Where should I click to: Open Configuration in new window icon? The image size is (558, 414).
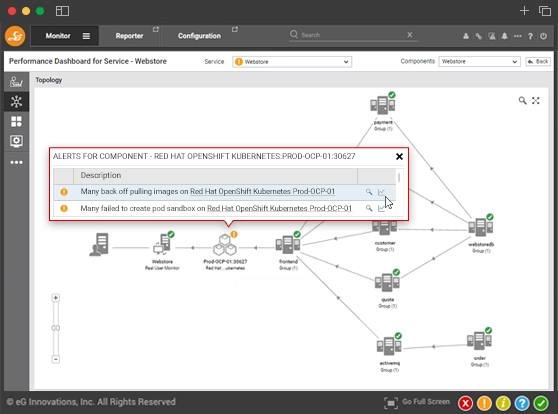(x=235, y=30)
